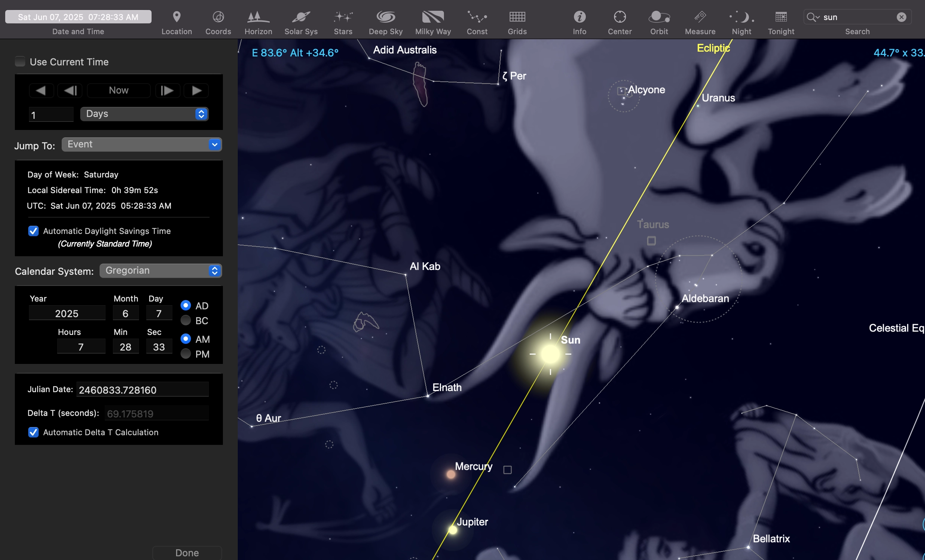The height and width of the screenshot is (560, 925).
Task: Open the Jump To Event dropdown
Action: (x=142, y=144)
